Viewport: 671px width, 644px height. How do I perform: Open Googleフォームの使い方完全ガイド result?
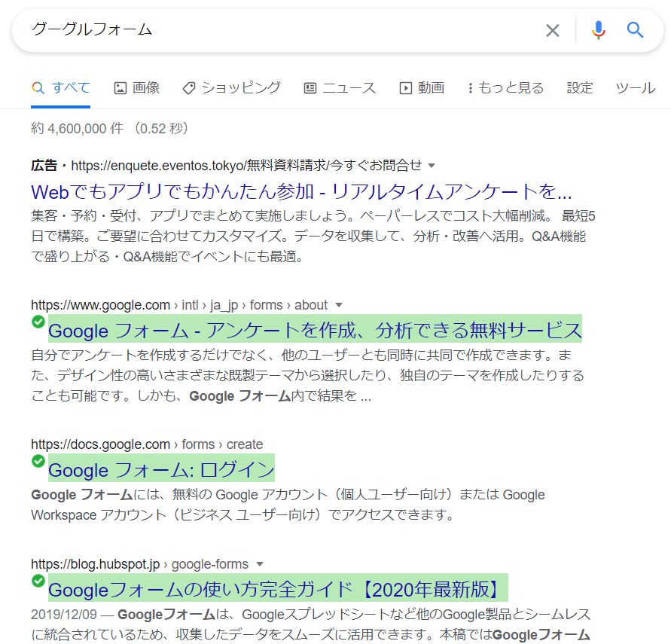coord(278,588)
